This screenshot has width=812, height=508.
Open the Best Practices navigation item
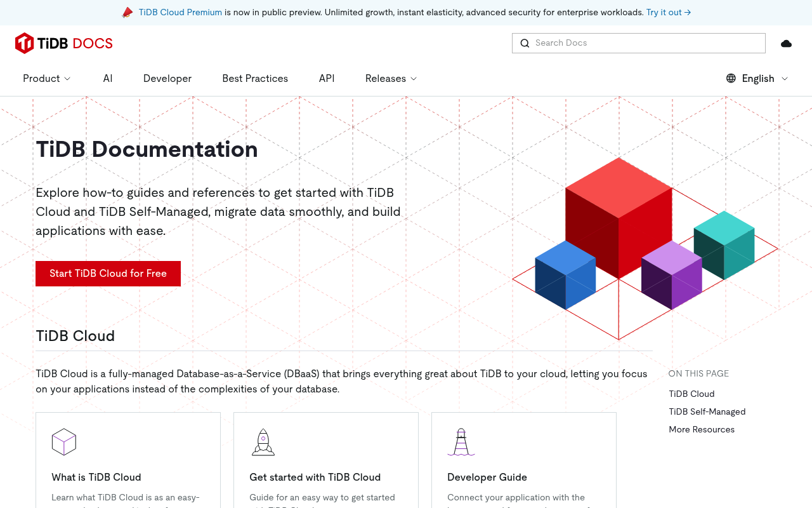255,78
